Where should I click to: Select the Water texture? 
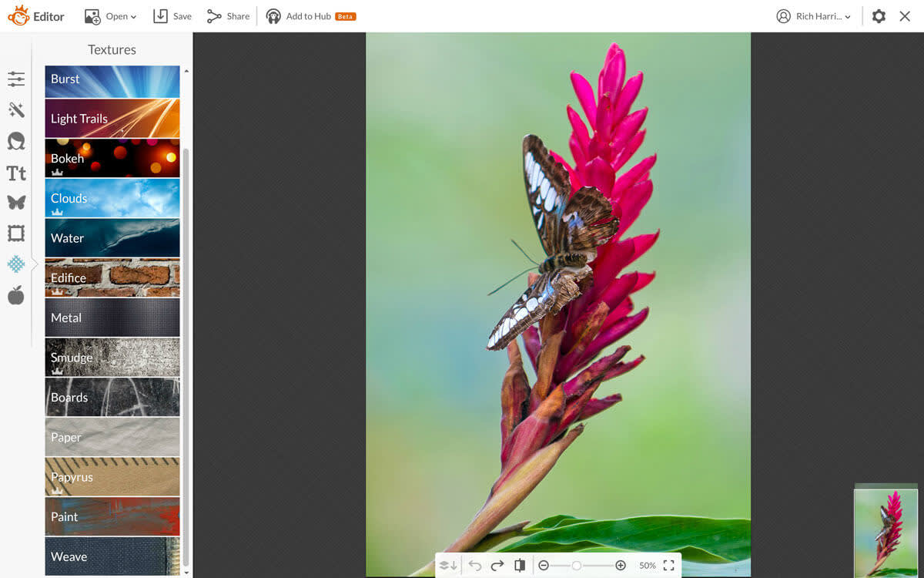pos(112,238)
